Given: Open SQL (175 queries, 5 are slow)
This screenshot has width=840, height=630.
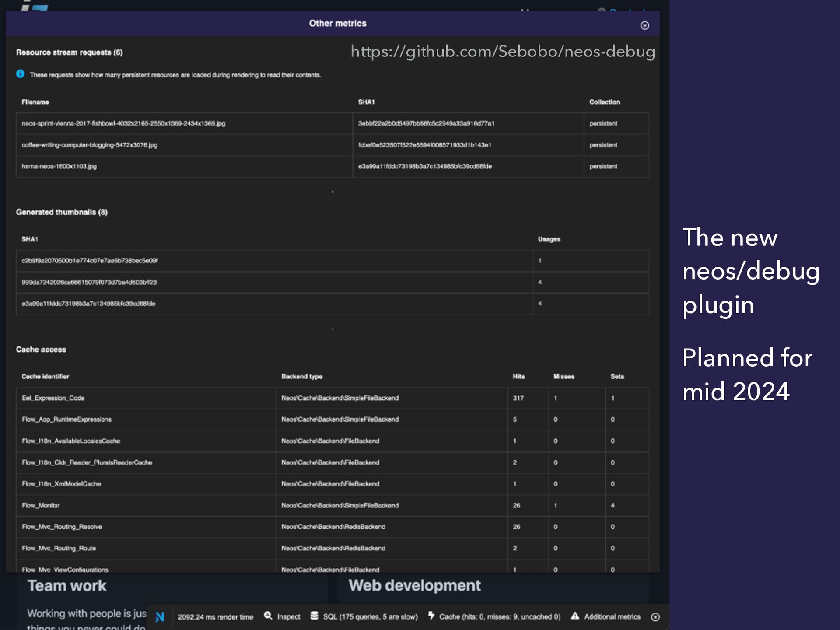Looking at the screenshot, I should [364, 616].
